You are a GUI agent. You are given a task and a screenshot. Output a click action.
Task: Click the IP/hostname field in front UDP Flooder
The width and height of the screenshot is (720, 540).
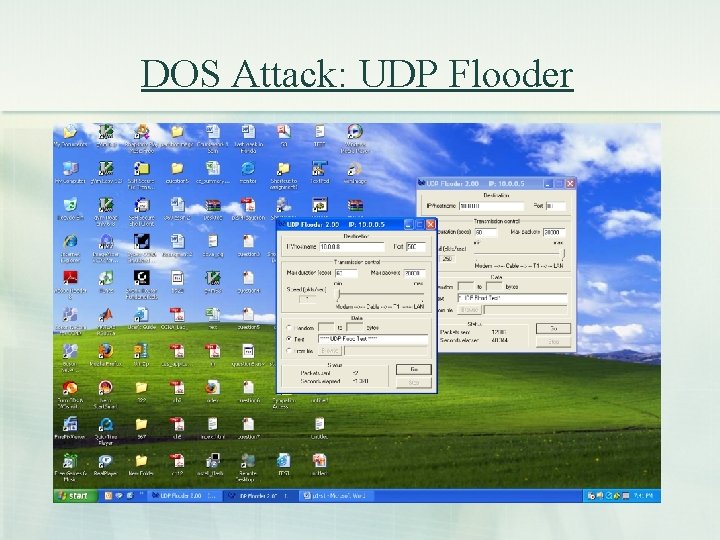pos(352,247)
